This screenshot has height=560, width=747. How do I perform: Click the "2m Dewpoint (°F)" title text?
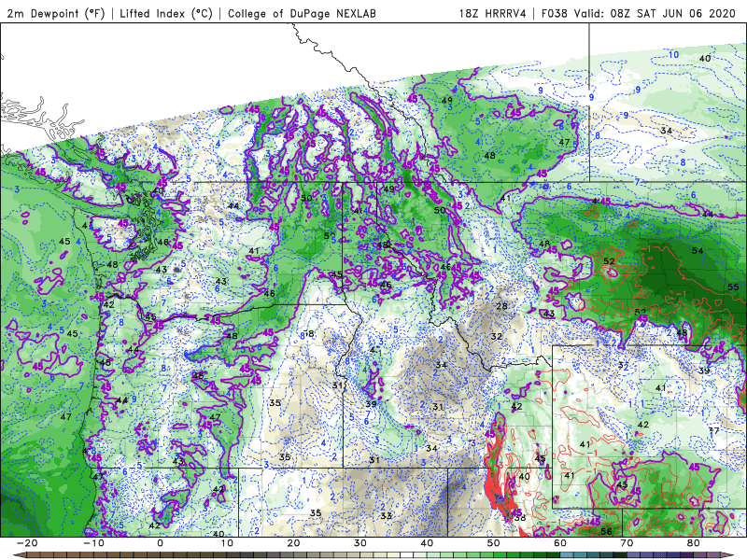click(56, 14)
